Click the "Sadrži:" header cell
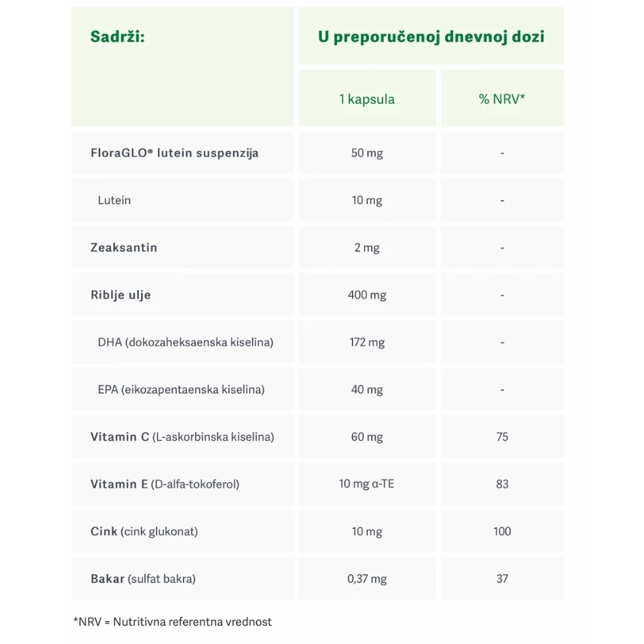Viewport: 644px width, 644px height. 117,36
